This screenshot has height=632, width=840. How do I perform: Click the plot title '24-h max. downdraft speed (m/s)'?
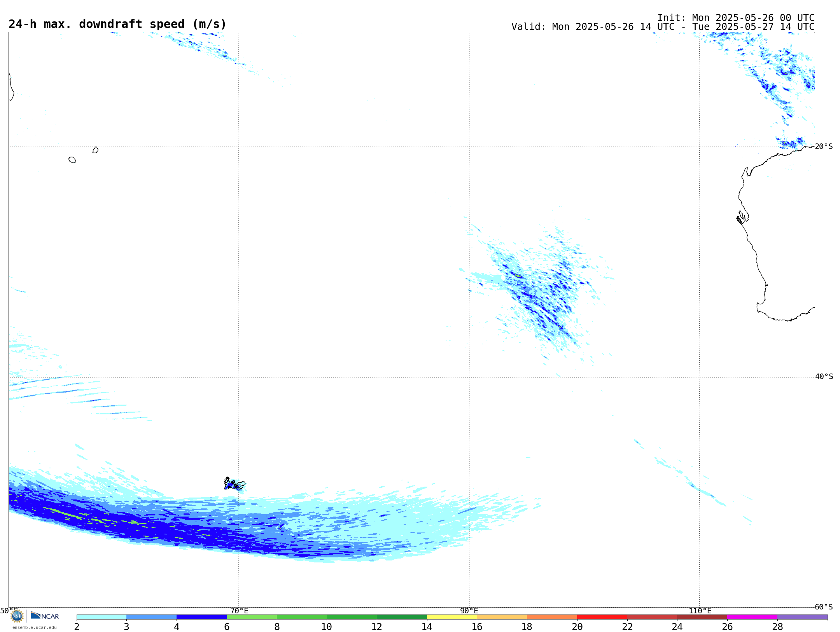(x=117, y=24)
